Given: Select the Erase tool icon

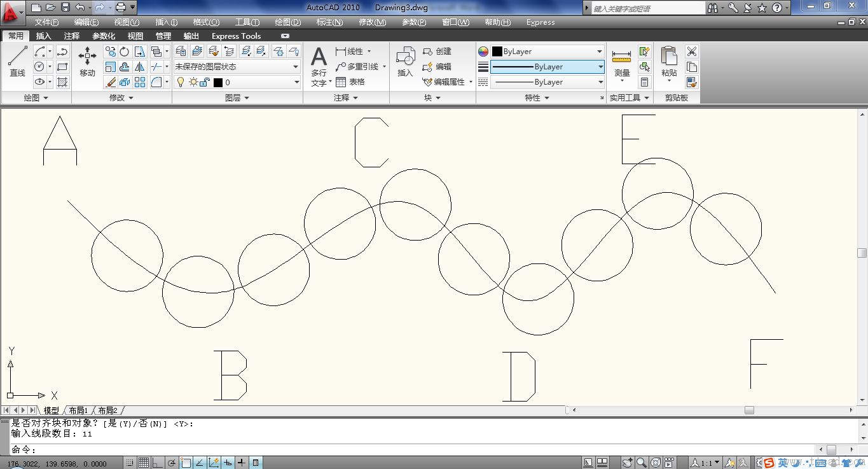Looking at the screenshot, I should pyautogui.click(x=110, y=81).
